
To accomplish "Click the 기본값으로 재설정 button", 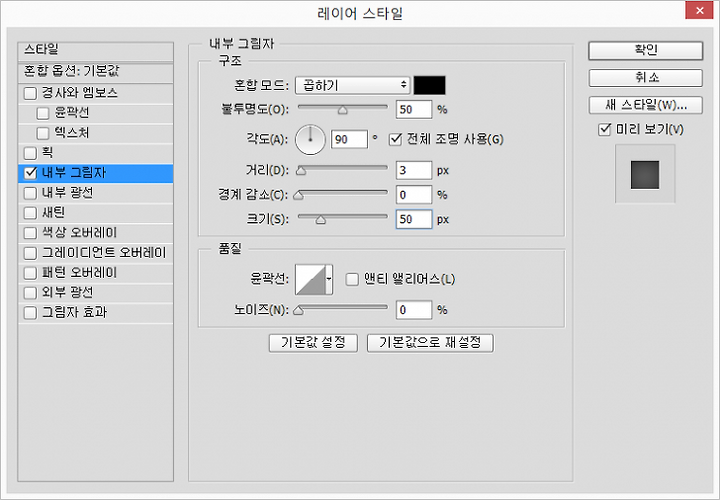I will coord(430,343).
